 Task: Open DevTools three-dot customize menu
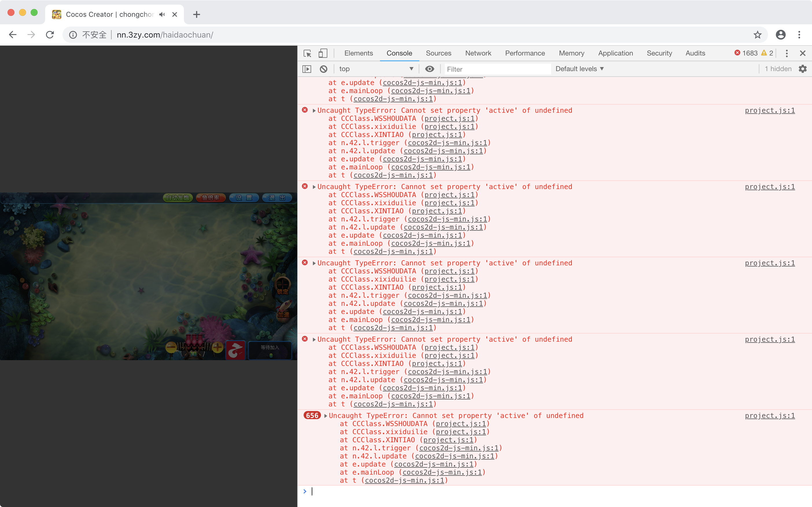787,53
